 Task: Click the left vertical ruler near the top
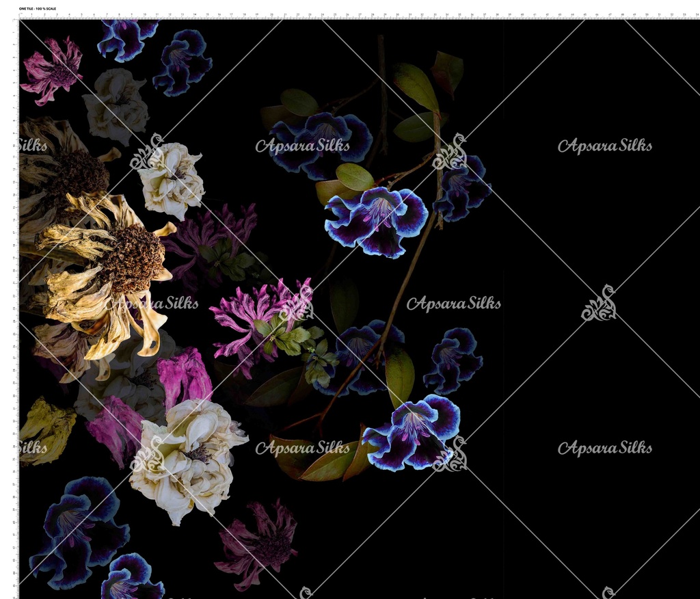click(16, 55)
